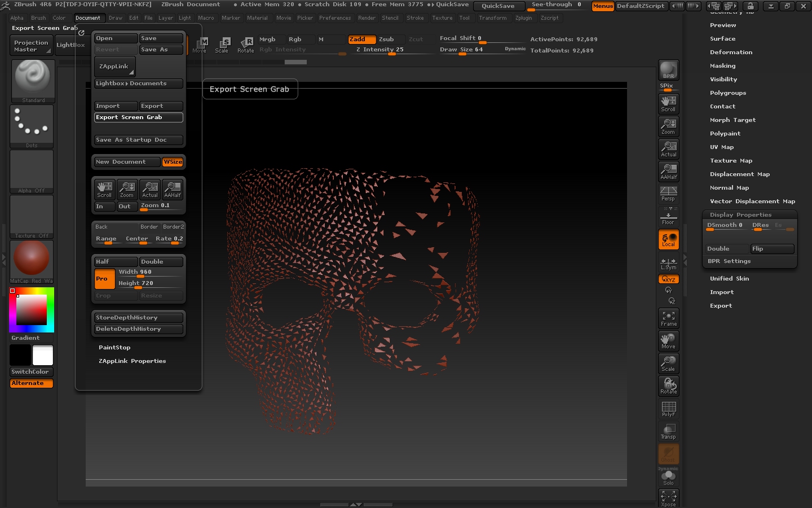Viewport: 812px width, 508px height.
Task: Expand BPR Settings section
Action: [729, 261]
